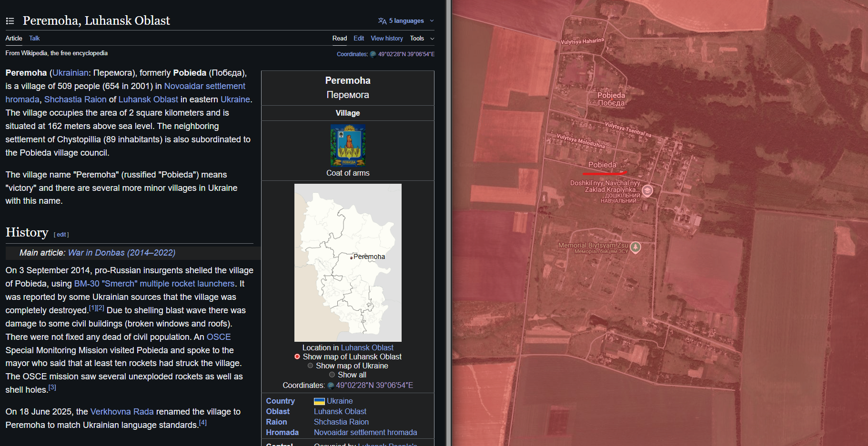Open the View history tab
The height and width of the screenshot is (446, 868).
coord(387,39)
